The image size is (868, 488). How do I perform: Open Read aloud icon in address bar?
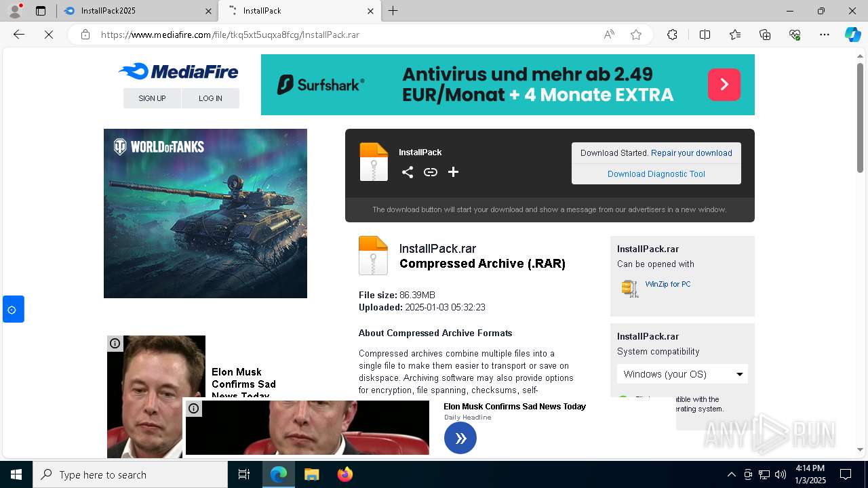coord(609,35)
